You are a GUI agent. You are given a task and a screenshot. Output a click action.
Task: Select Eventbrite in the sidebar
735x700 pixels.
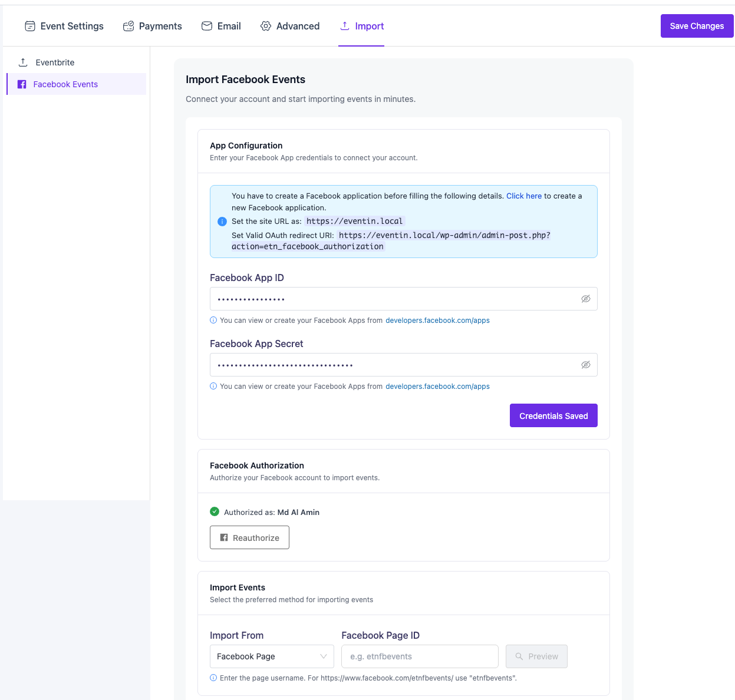(55, 62)
